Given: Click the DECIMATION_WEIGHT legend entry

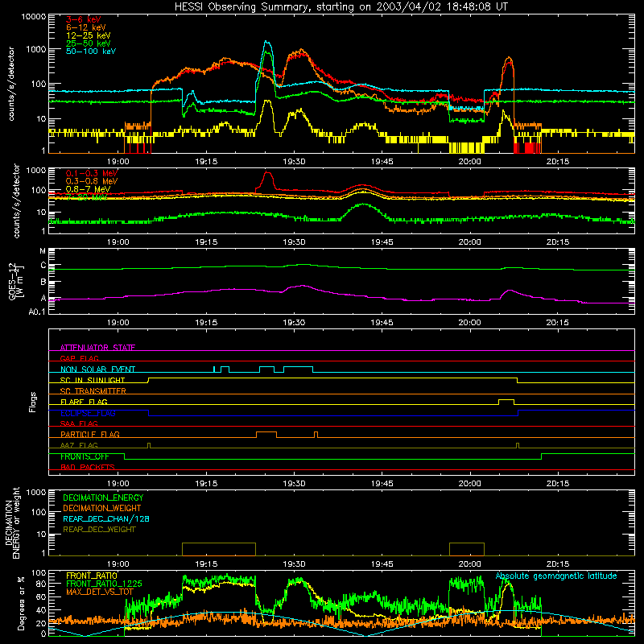Looking at the screenshot, I should pyautogui.click(x=102, y=508).
